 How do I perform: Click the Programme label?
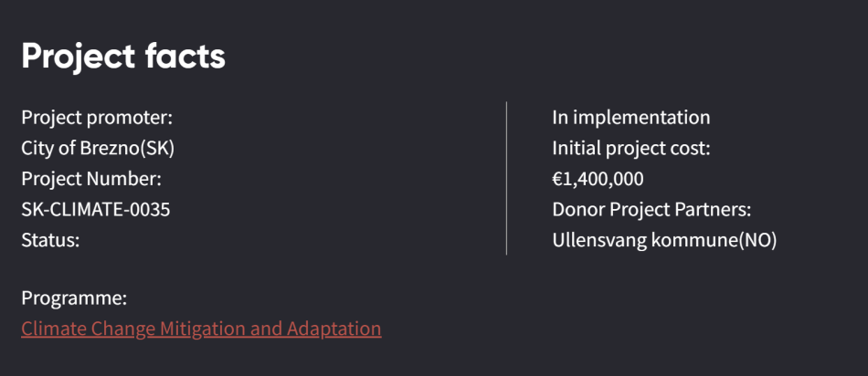pos(74,298)
